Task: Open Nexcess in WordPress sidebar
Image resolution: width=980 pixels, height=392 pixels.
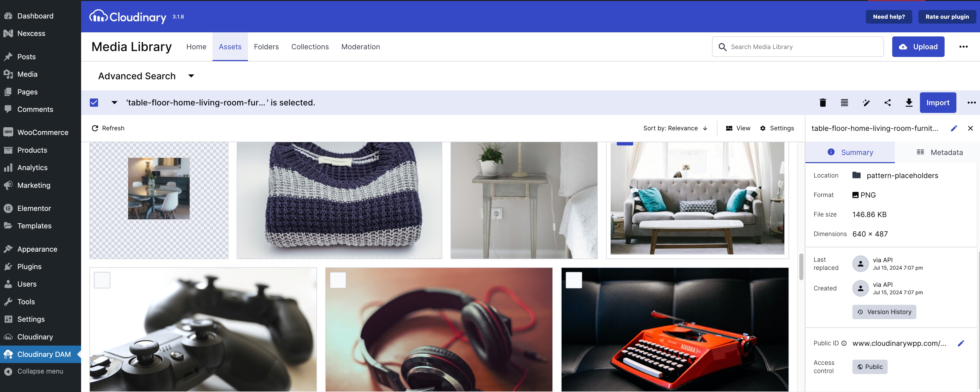Action: [40, 33]
